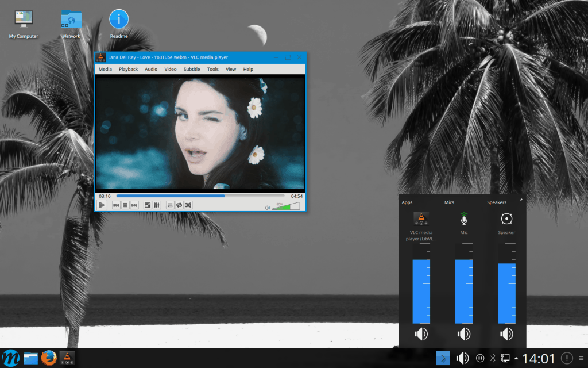
Task: Adjust the Speaker volume bar in mixer
Action: coord(506,283)
